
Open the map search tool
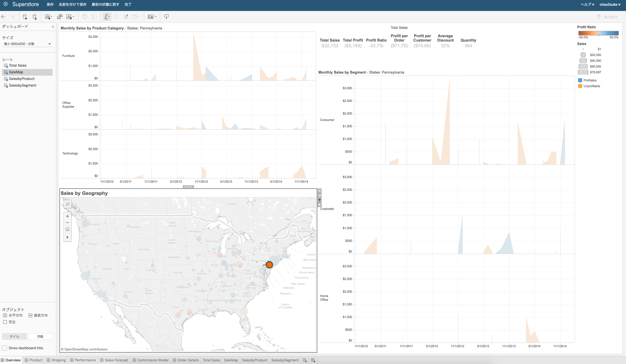[68, 204]
